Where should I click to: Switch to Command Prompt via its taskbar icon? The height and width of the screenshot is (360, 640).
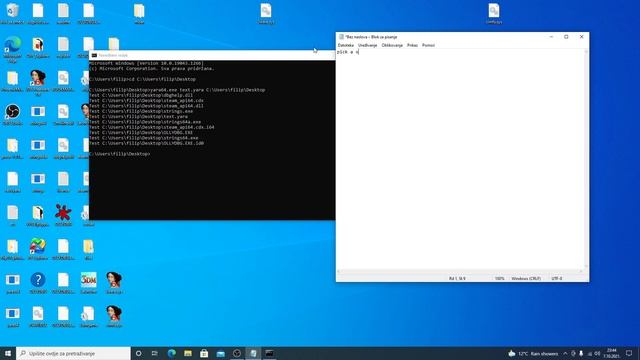tap(269, 353)
